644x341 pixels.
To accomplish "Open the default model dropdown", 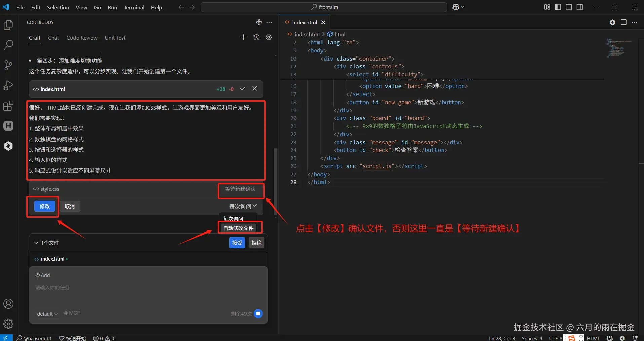I will (x=47, y=314).
